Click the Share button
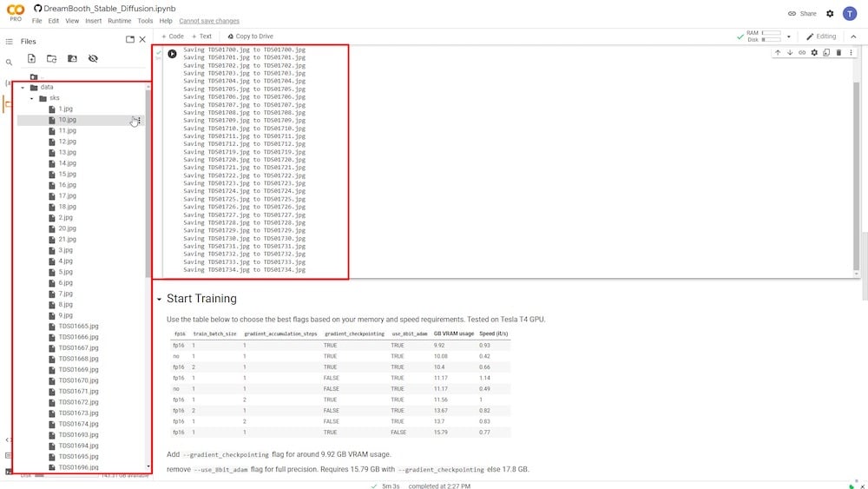Image resolution: width=868 pixels, height=489 pixels. pos(802,13)
